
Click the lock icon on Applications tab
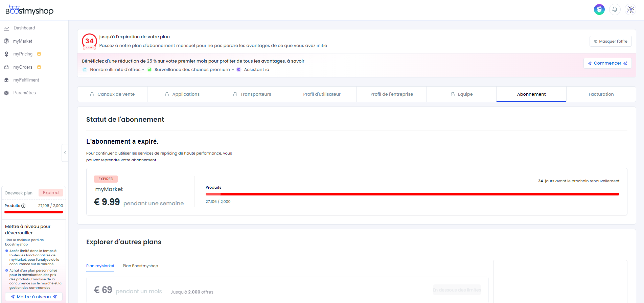[167, 94]
